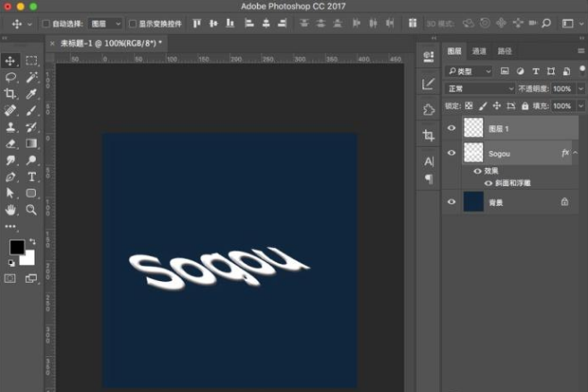This screenshot has height=392, width=588.
Task: Open the Move tool preset picker arrow
Action: pyautogui.click(x=30, y=24)
